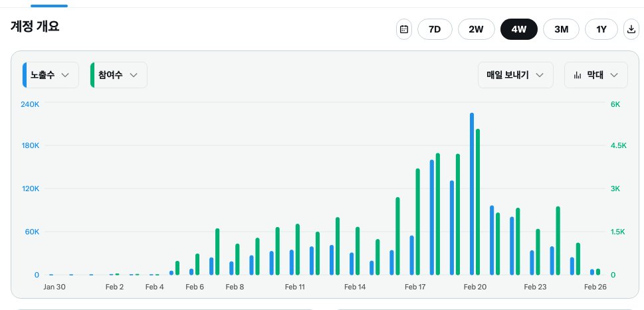
Task: Click the tallest blue bar on Feb 20
Action: [x=472, y=194]
